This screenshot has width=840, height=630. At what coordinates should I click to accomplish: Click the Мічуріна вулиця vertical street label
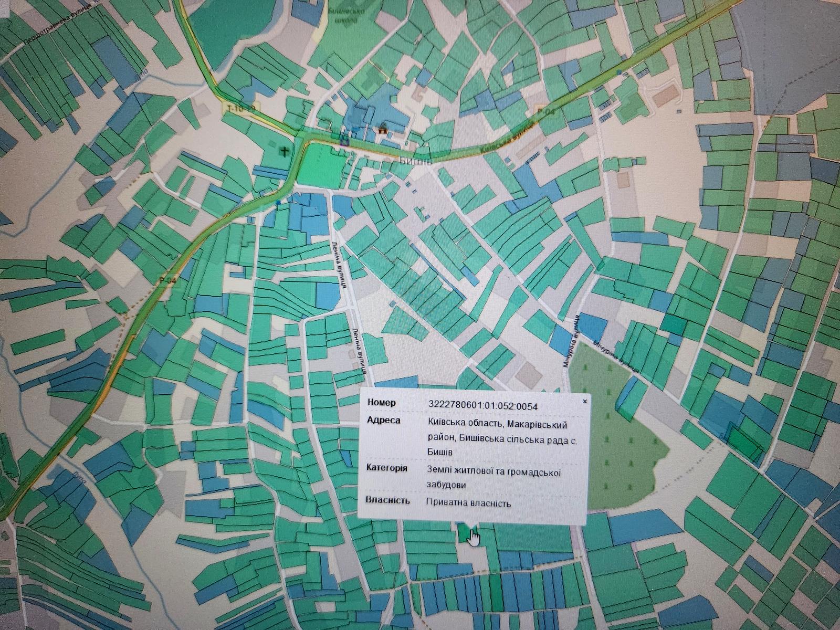click(572, 341)
